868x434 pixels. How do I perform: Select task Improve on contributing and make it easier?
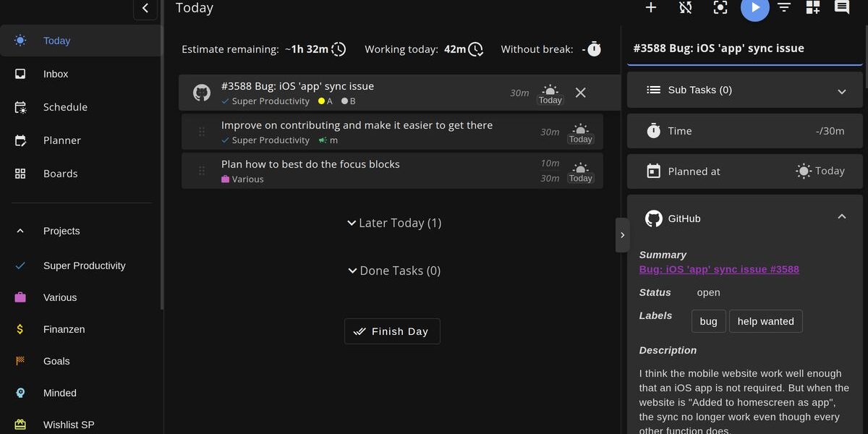point(357,125)
